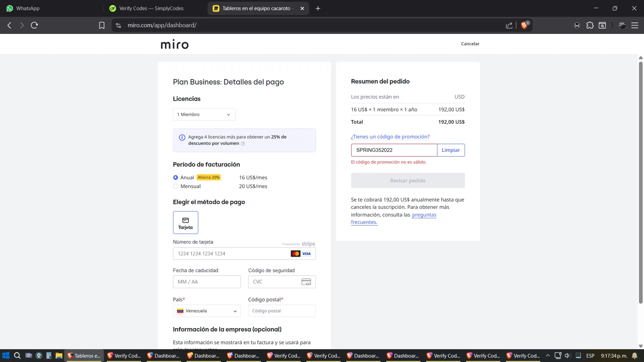The image size is (644, 362).
Task: Open the W wallet extension icon
Action: [577, 25]
